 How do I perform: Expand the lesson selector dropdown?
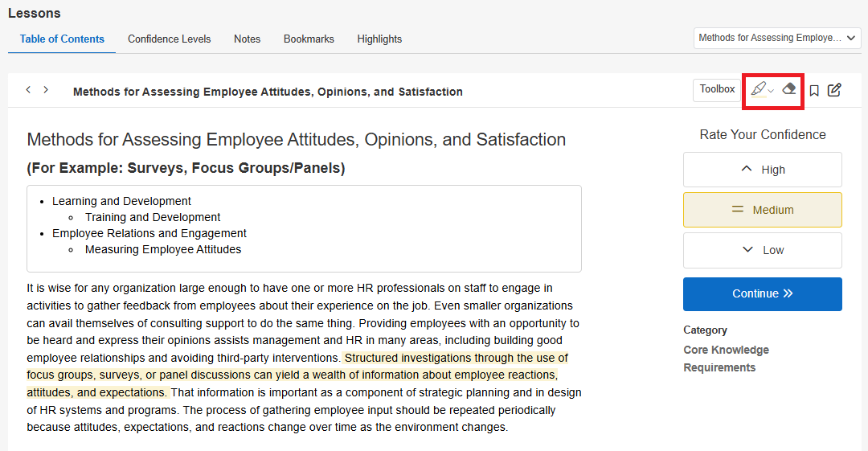point(777,39)
